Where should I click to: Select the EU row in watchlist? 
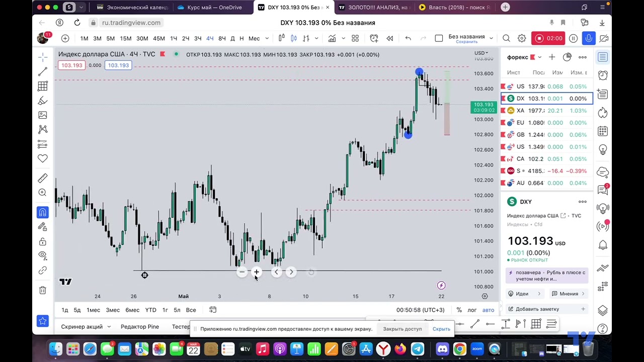pyautogui.click(x=547, y=123)
